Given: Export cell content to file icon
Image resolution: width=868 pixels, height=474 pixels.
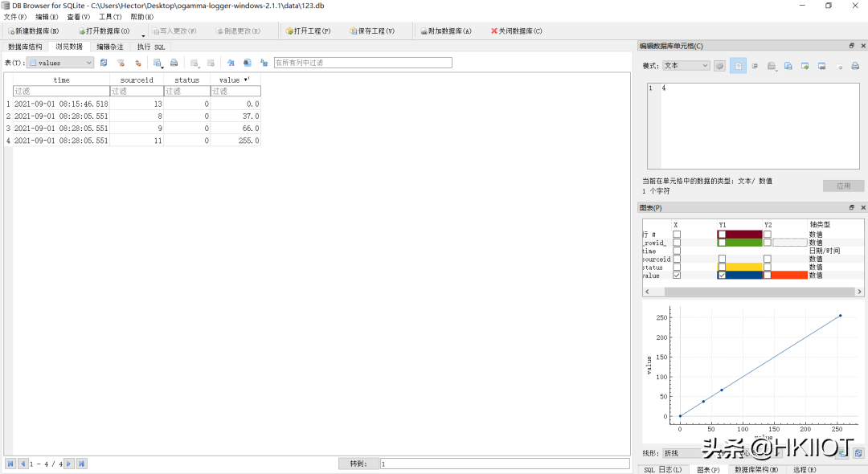Looking at the screenshot, I should click(x=805, y=66).
